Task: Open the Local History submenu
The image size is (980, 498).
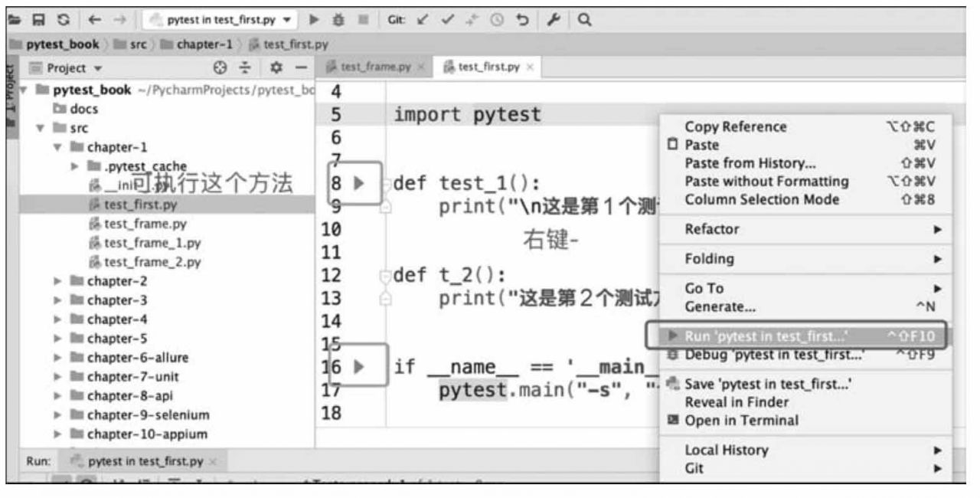Action: click(805, 450)
